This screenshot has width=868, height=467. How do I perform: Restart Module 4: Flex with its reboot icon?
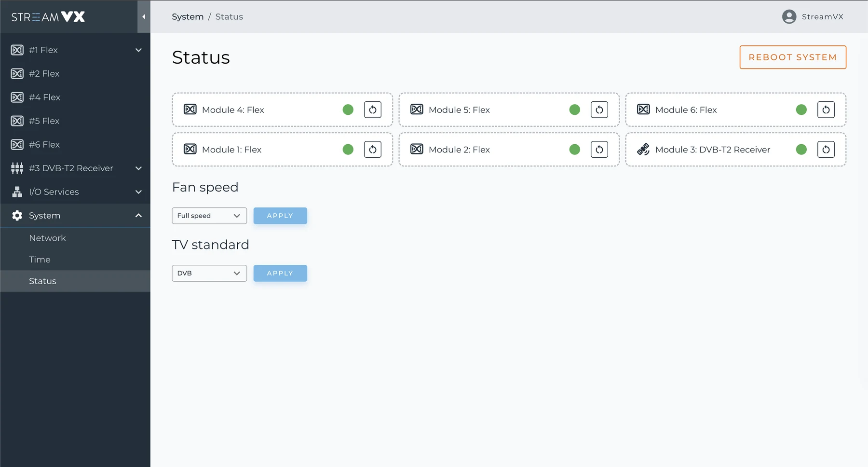pos(373,110)
